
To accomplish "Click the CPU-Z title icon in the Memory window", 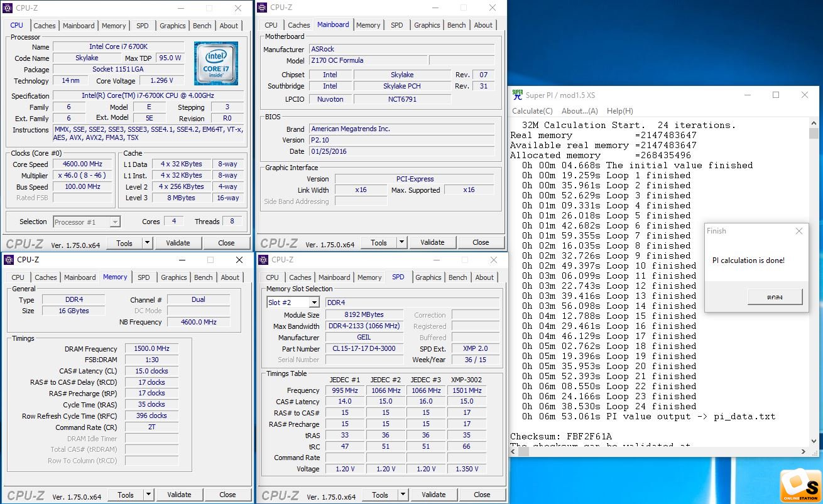I will tap(9, 259).
